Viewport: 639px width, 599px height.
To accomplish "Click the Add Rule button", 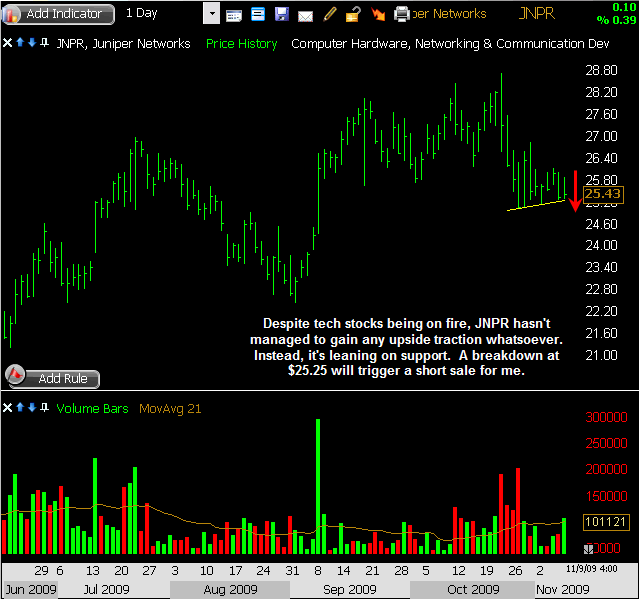I will (x=55, y=378).
